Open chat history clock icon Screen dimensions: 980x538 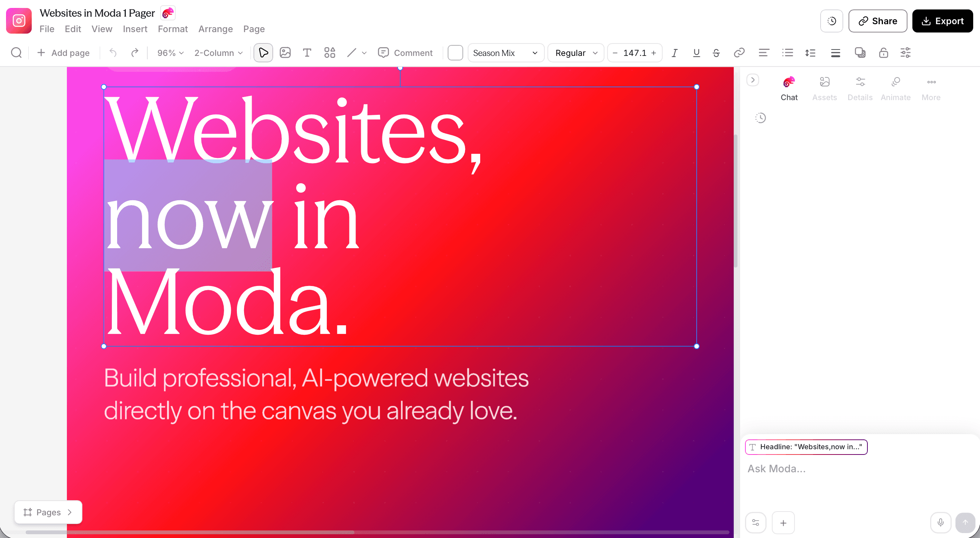(760, 118)
